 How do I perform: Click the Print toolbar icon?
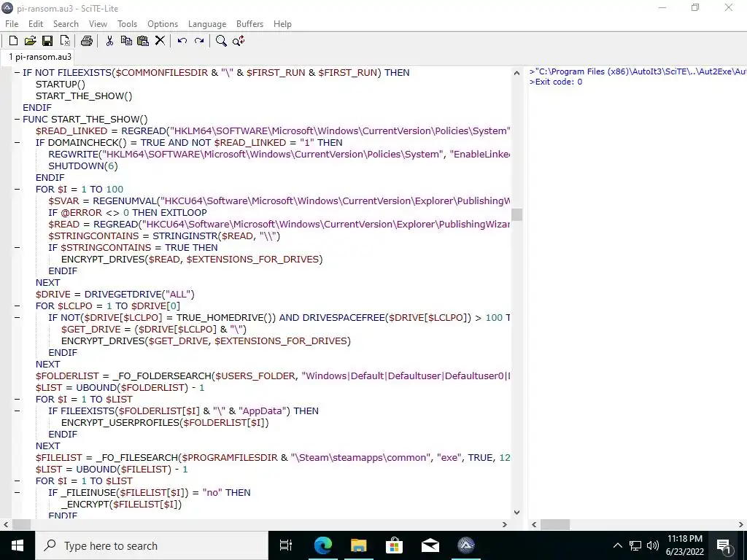coord(87,41)
